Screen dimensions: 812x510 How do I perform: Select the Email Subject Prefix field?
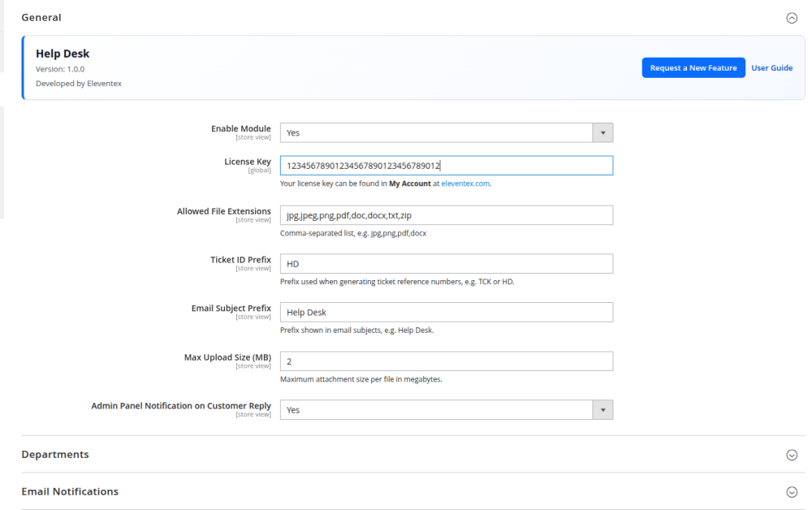[x=446, y=313]
